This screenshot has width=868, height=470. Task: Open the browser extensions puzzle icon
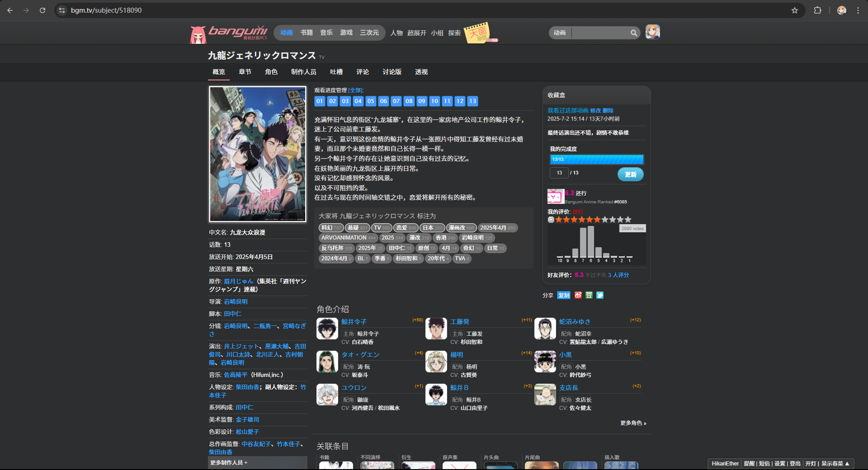(817, 10)
